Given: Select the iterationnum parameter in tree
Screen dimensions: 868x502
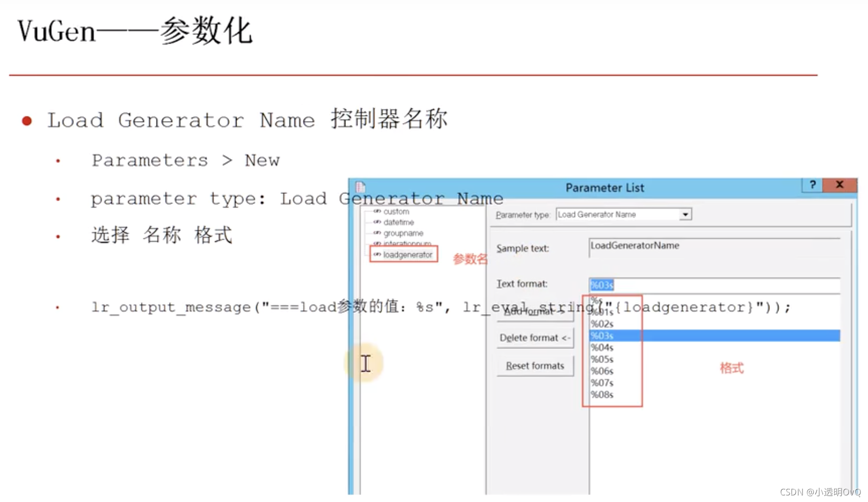Looking at the screenshot, I should (x=407, y=243).
